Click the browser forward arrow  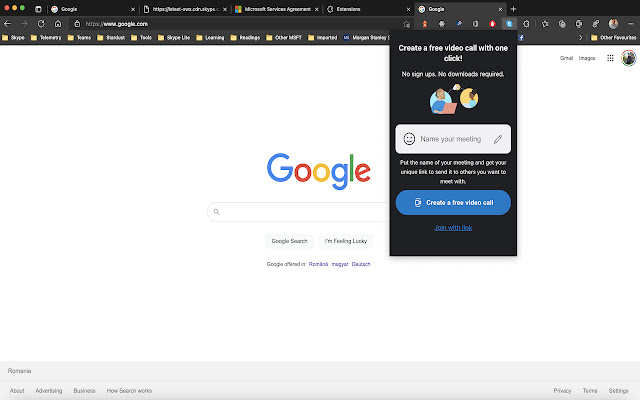[x=24, y=24]
